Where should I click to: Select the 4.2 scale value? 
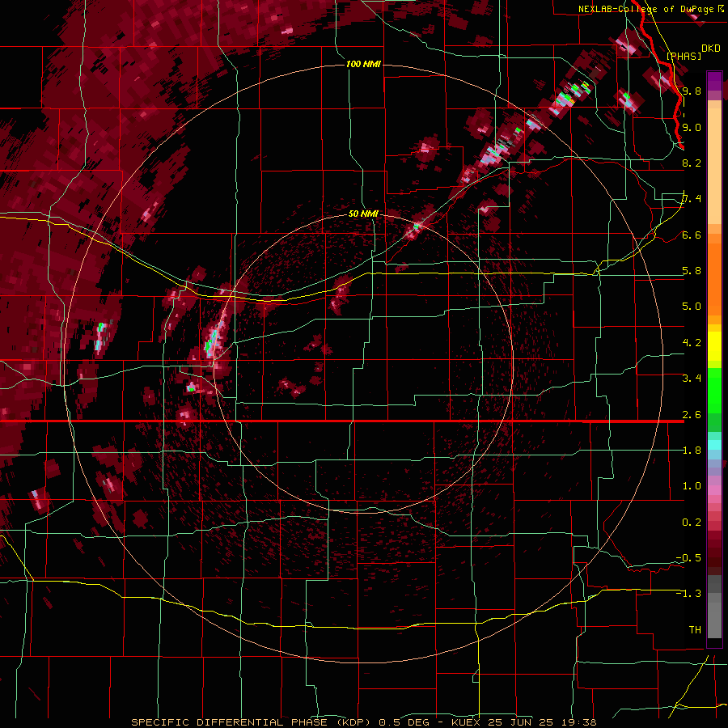click(x=692, y=343)
